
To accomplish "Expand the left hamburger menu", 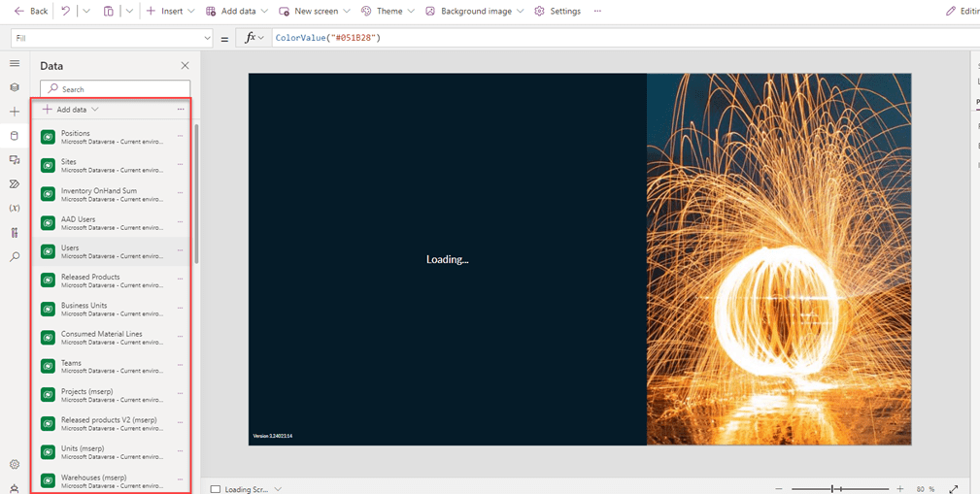I will click(x=15, y=63).
